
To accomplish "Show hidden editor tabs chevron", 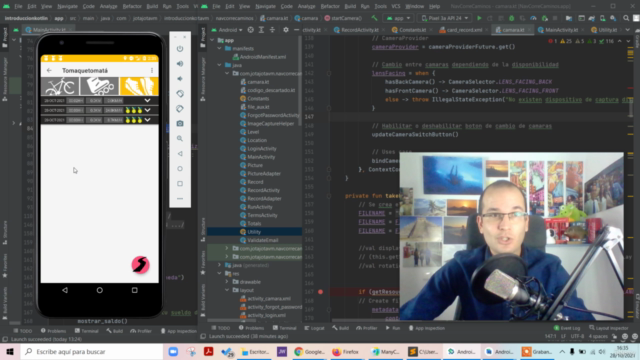I will pos(627,30).
